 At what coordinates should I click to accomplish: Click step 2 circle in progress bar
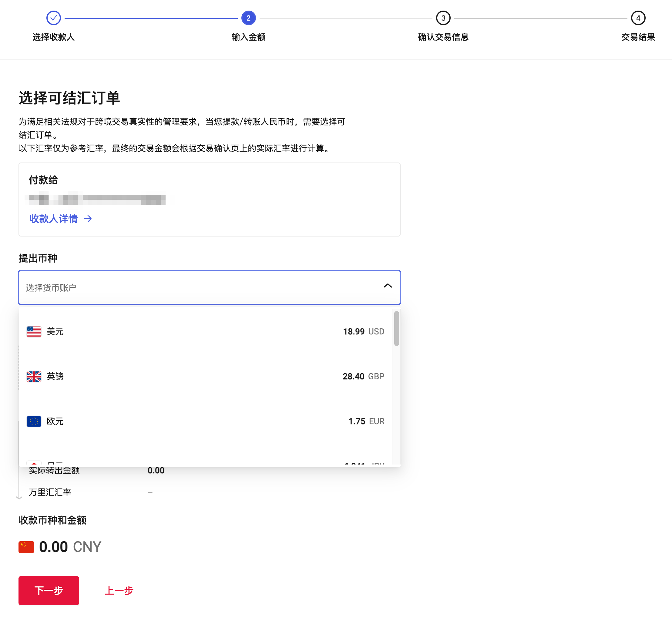248,18
